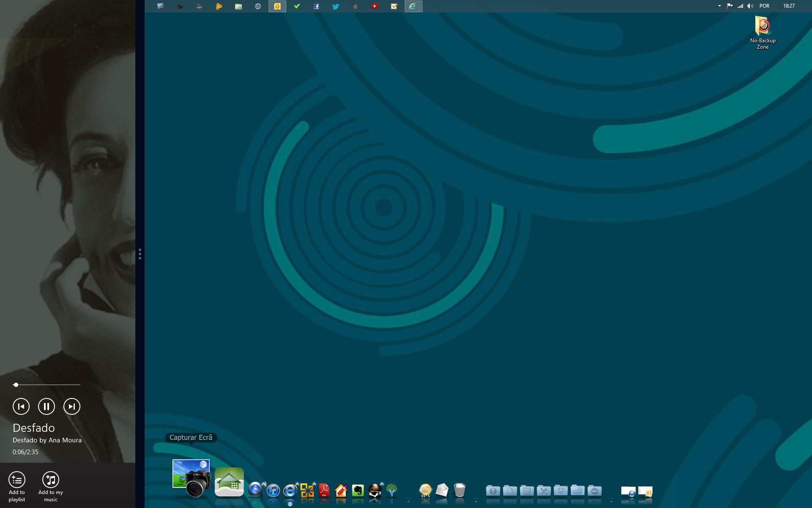812x508 pixels.
Task: Open the weather 15°C dock icon
Action: point(425,491)
